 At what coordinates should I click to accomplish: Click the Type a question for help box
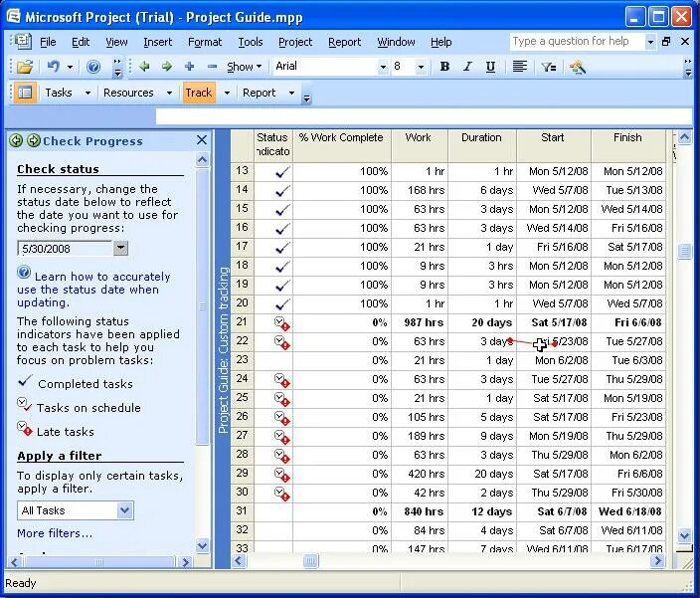pos(577,41)
